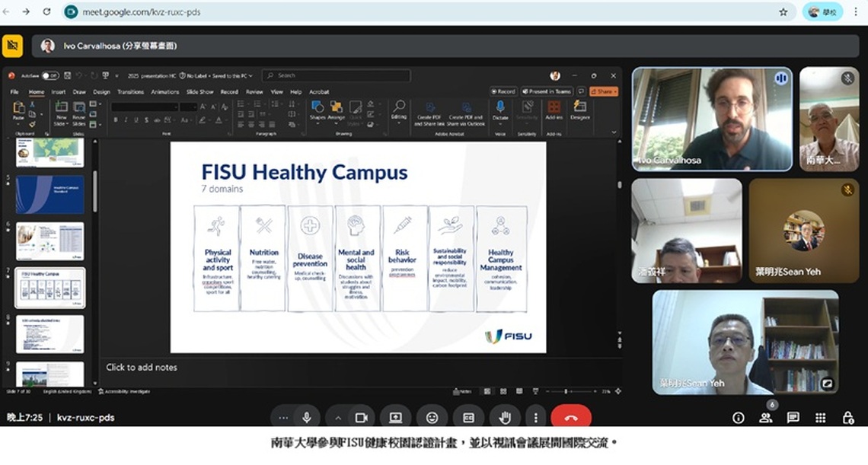The width and height of the screenshot is (868, 465).
Task: Toggle the microphone in Meet controls
Action: [307, 417]
